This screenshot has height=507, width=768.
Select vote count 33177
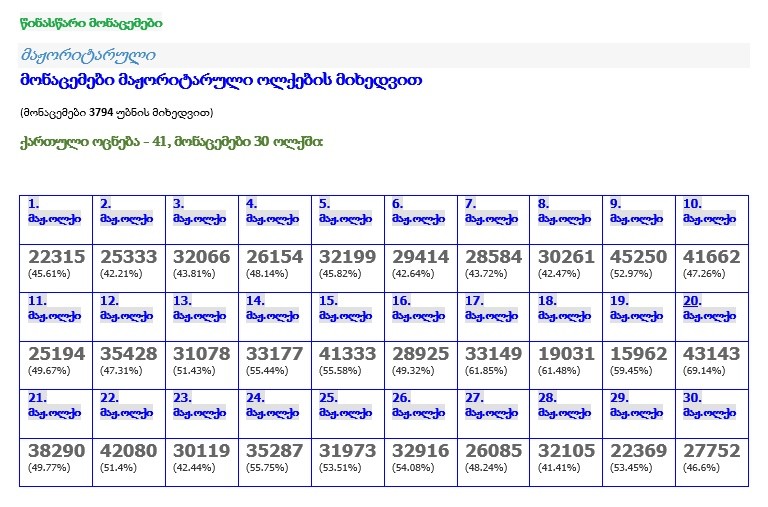point(274,354)
